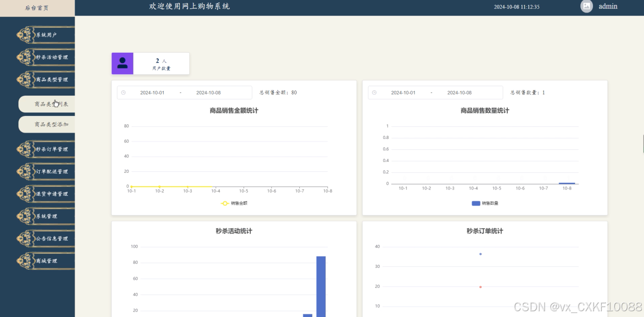Screen dimensions: 644x317
Task: Click the 秒杀订单统计 chart title
Action: pos(485,231)
